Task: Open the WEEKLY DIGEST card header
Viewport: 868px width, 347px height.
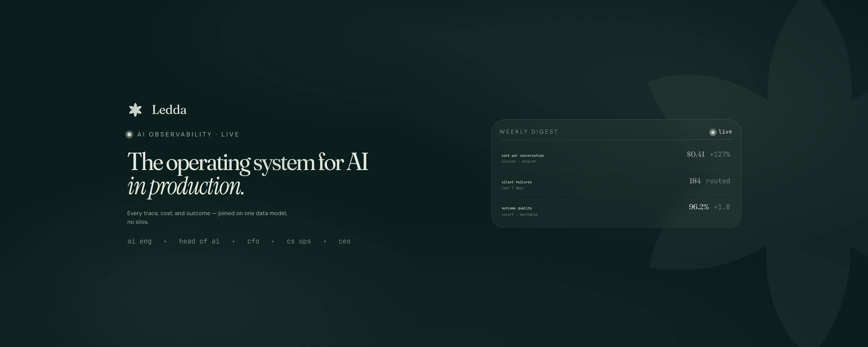Action: pyautogui.click(x=528, y=132)
